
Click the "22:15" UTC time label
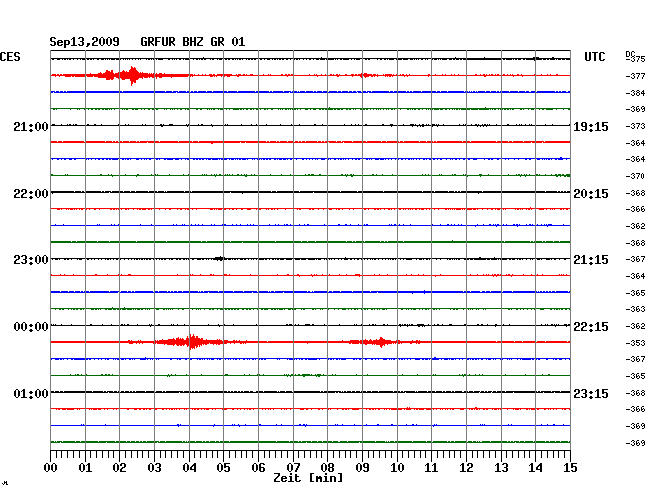[591, 327]
